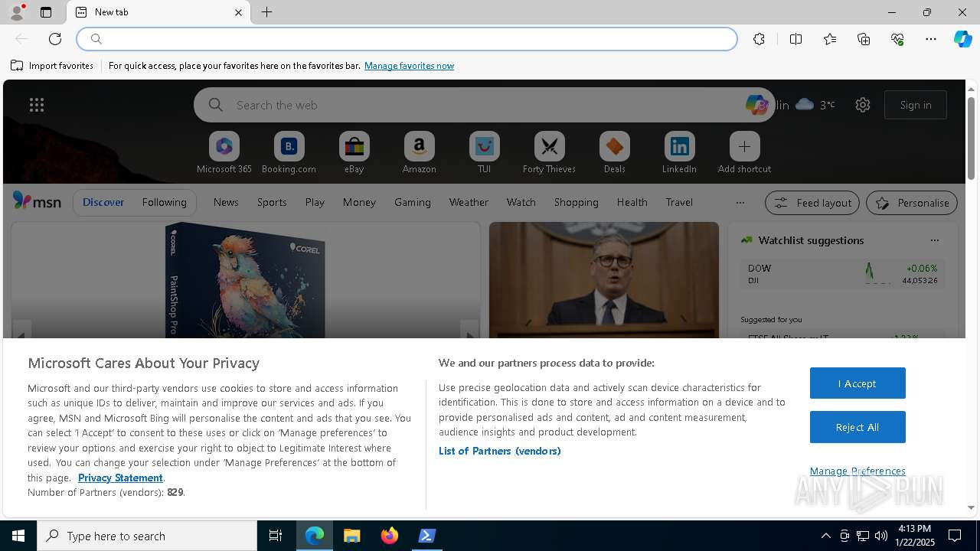This screenshot has width=980, height=551.
Task: Open the News category
Action: point(226,202)
